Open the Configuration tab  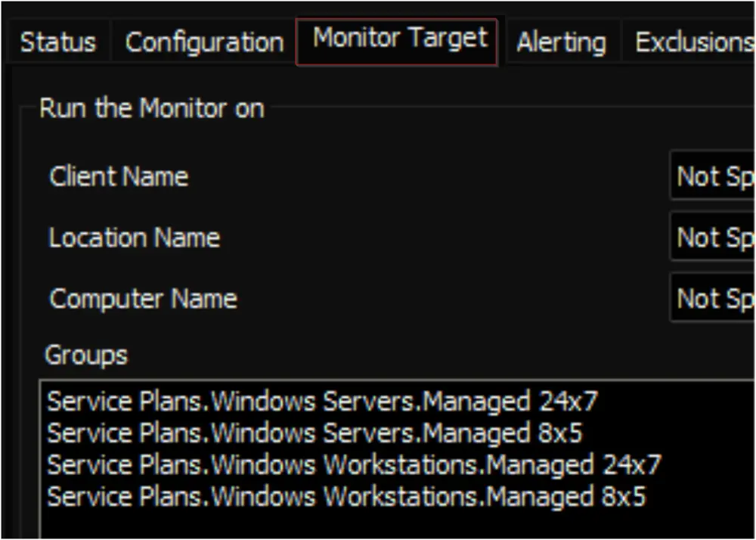coord(204,42)
